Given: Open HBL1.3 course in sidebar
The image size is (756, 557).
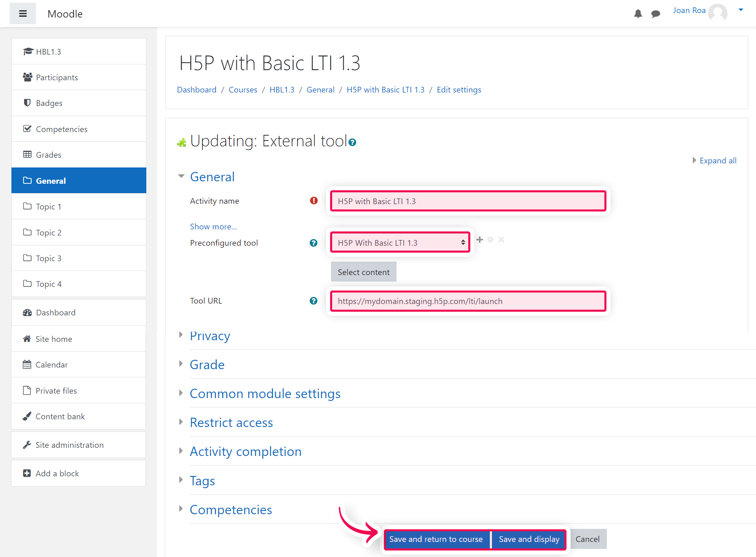Looking at the screenshot, I should (x=79, y=52).
